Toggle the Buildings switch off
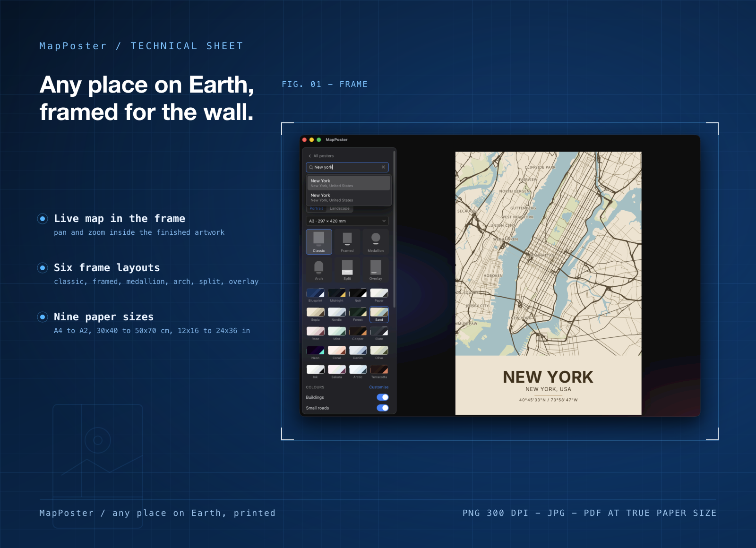 coord(383,397)
